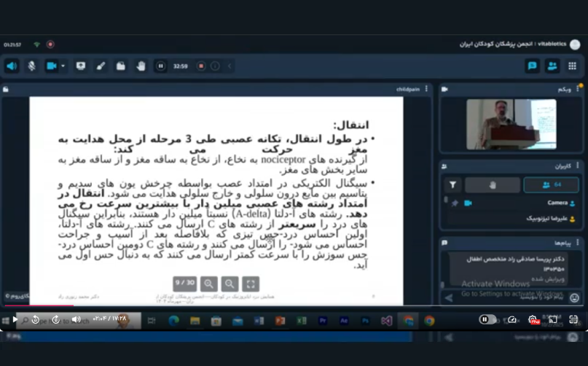Click the Camera user row

point(513,203)
